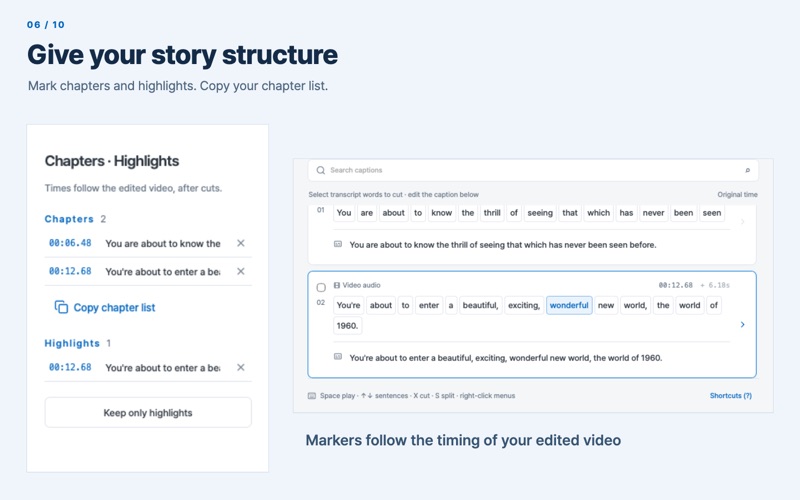The width and height of the screenshot is (800, 500).
Task: Select the word 'been' in segment 01
Action: [683, 213]
